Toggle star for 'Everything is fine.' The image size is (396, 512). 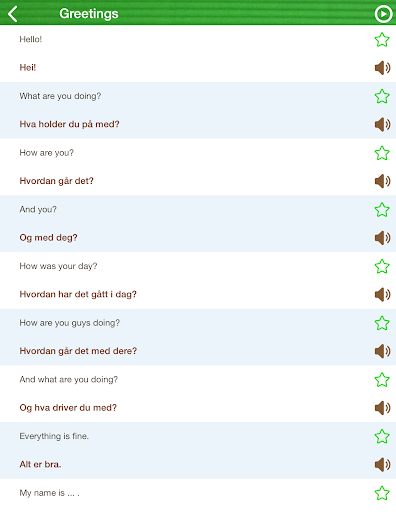[382, 436]
